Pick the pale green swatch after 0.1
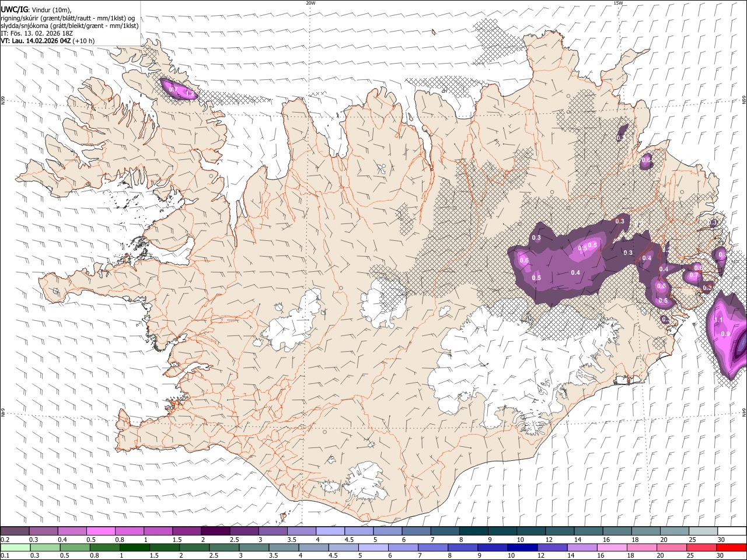The image size is (747, 560). (15, 547)
